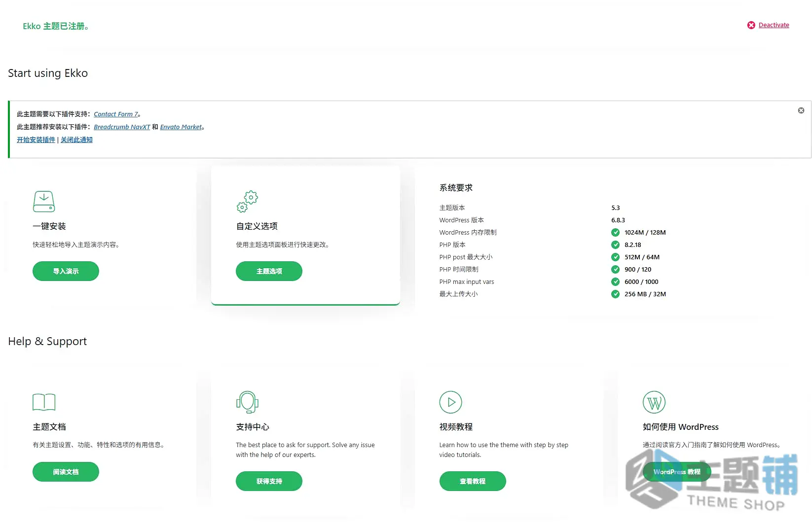The image size is (812, 526).
Task: Click the 有关主题设置 documentation description
Action: 99,445
